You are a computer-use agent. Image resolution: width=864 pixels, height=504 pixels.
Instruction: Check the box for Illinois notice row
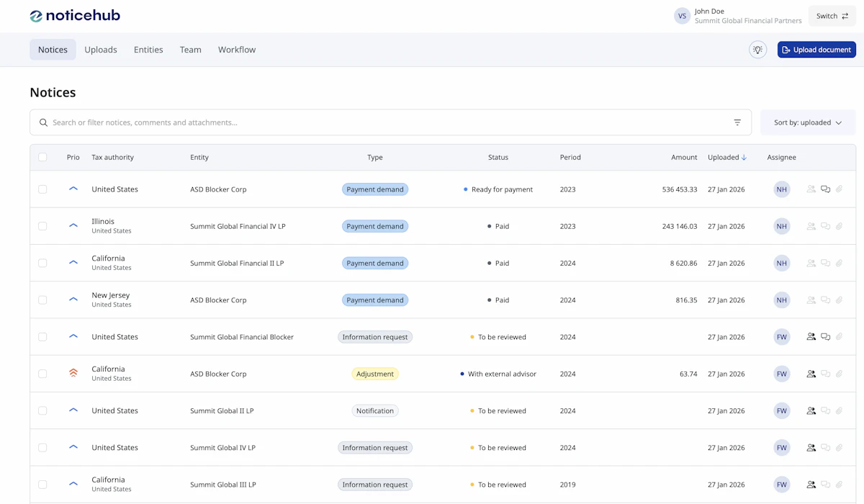pyautogui.click(x=42, y=226)
